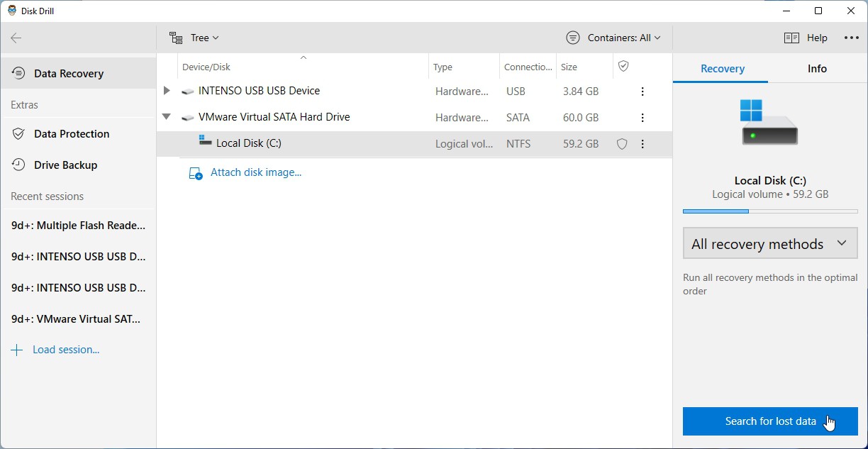Open the Containers: All filter dropdown
868x449 pixels.
[x=613, y=38]
